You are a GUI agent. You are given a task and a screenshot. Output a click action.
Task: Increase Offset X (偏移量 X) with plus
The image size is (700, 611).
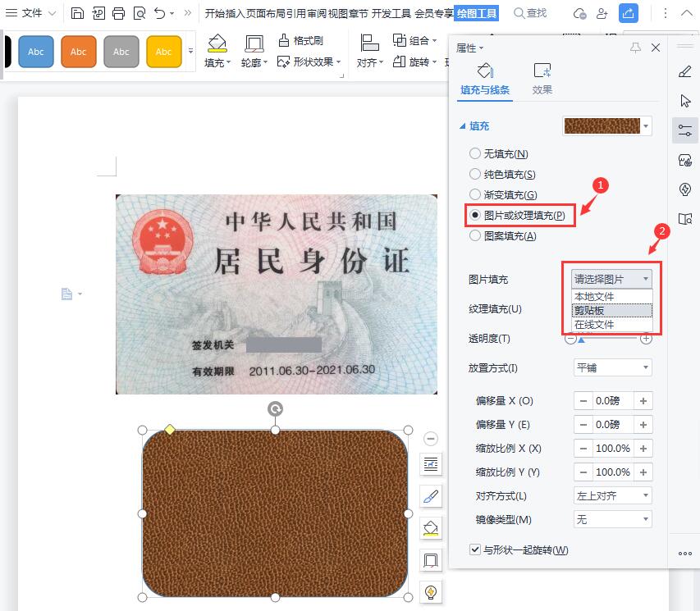point(643,401)
